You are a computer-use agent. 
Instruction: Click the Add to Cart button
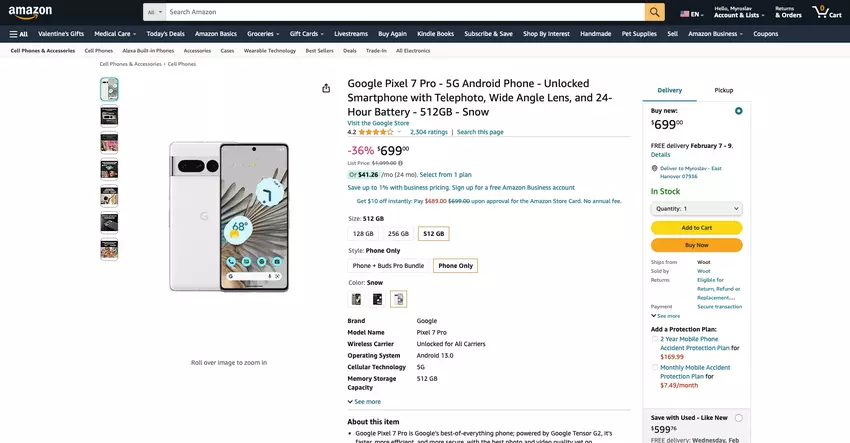696,227
